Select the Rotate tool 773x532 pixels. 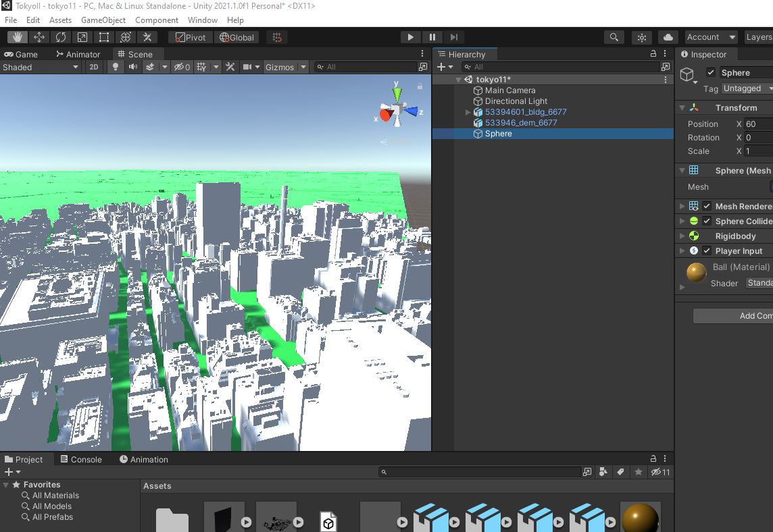60,37
